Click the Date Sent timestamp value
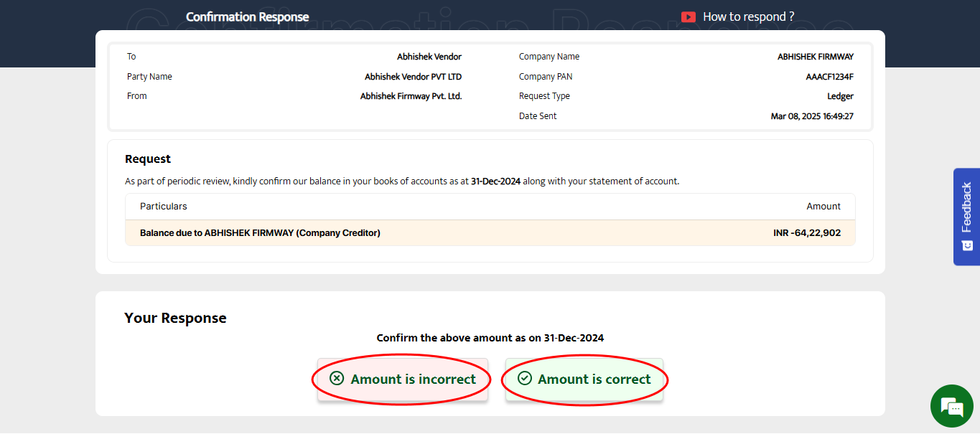The height and width of the screenshot is (434, 980). pyautogui.click(x=811, y=116)
